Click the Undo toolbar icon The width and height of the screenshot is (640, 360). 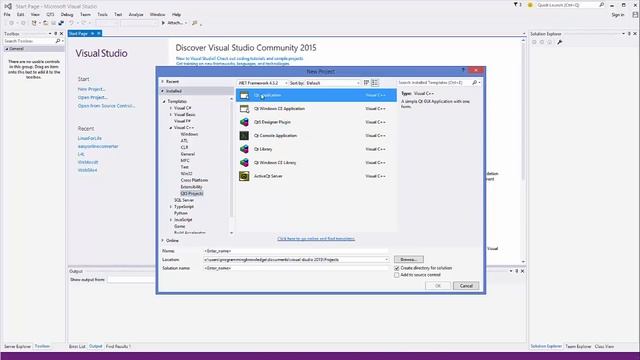pos(71,23)
